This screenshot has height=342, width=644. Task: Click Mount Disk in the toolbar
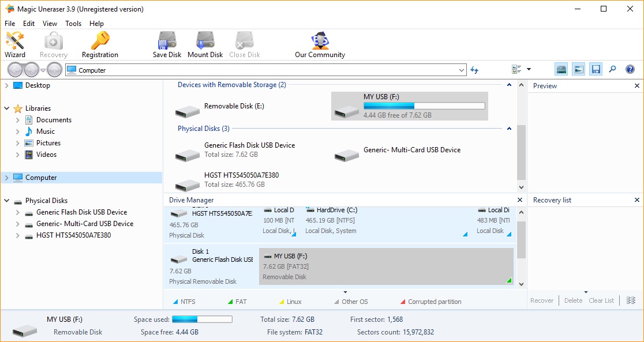205,45
